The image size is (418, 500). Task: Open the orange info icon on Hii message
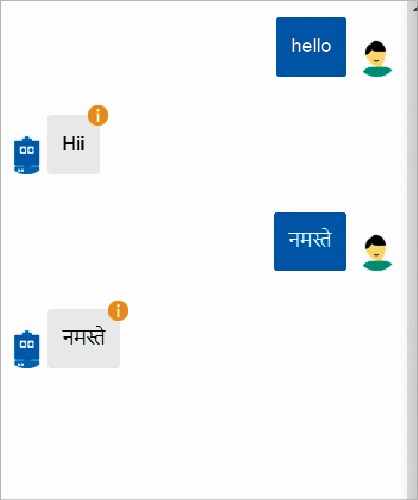(98, 115)
